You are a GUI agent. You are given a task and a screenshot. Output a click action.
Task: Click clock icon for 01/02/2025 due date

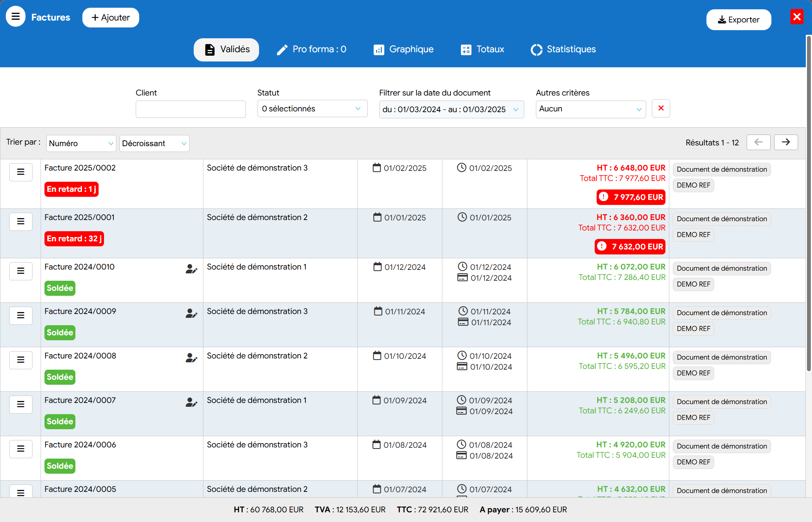pyautogui.click(x=462, y=167)
